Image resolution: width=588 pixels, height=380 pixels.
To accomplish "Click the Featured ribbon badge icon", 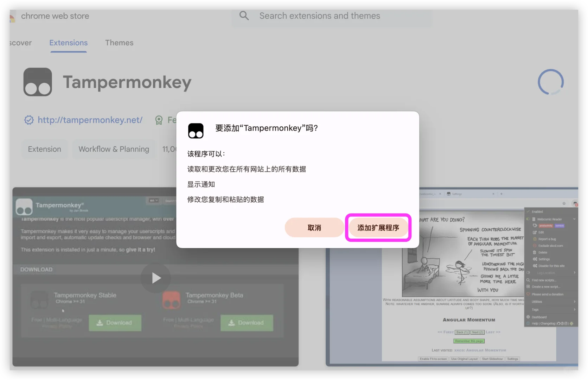I will click(x=159, y=120).
